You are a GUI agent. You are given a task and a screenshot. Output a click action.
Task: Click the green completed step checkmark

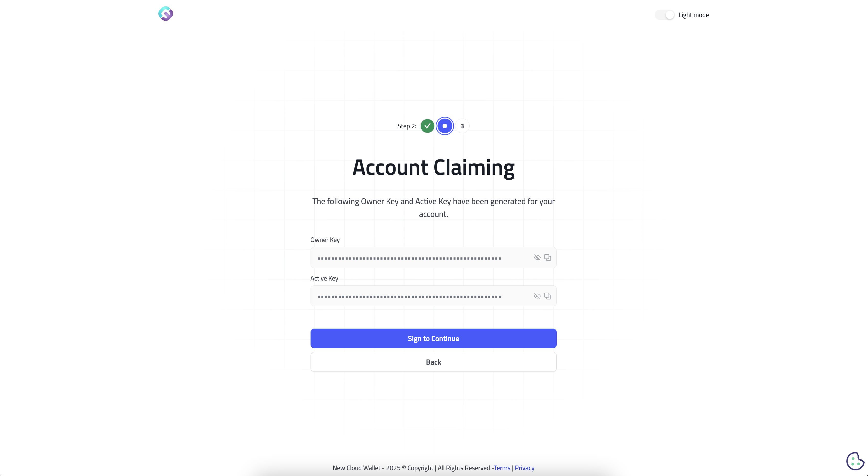pyautogui.click(x=427, y=126)
